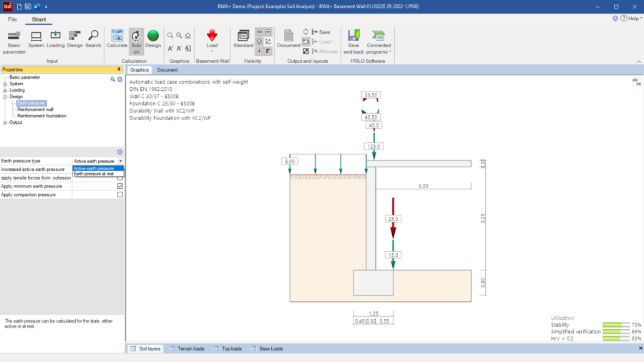Open the Basic parameter ribbon icon
Viewport: 644px width, 362px height.
pos(14,42)
